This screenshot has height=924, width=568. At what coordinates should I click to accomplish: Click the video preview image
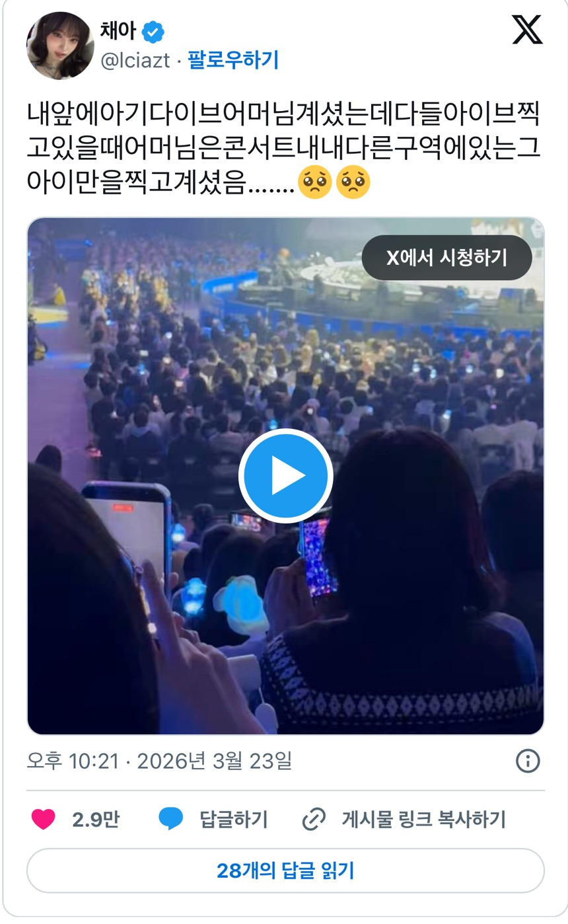pyautogui.click(x=285, y=476)
